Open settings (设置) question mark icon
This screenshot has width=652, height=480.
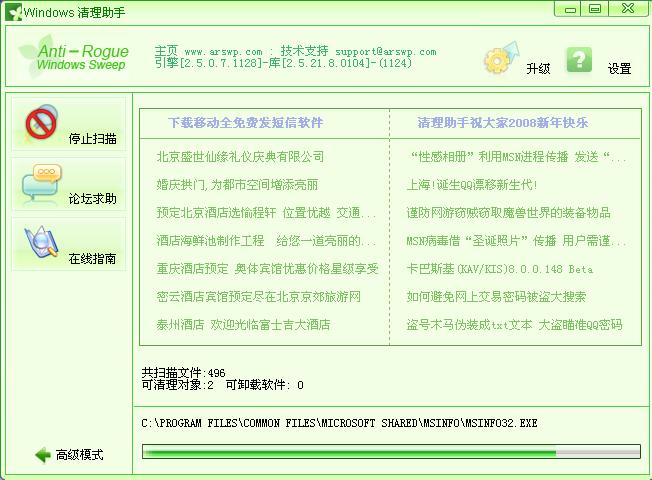click(579, 60)
